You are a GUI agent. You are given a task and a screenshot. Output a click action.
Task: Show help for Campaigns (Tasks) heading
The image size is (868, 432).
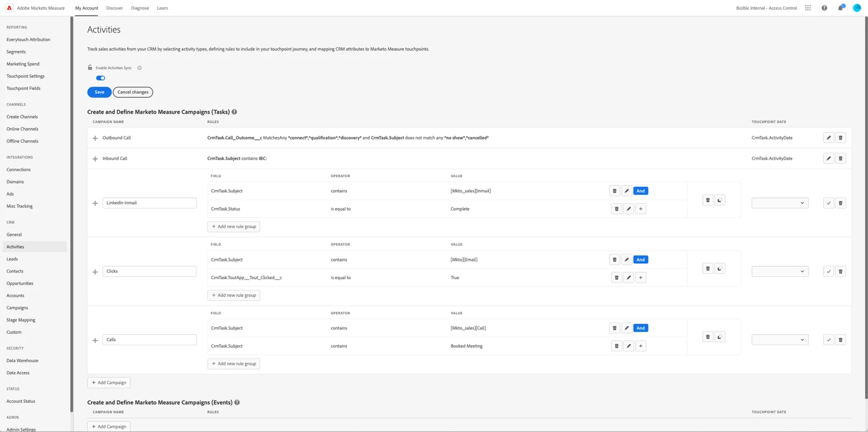tap(234, 112)
